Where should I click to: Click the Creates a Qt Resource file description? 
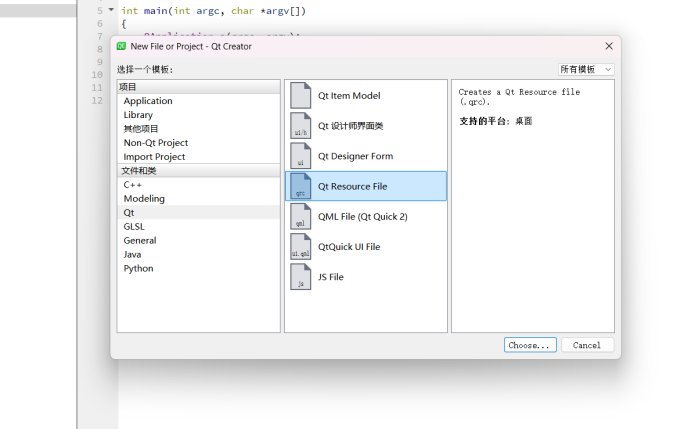click(x=519, y=97)
